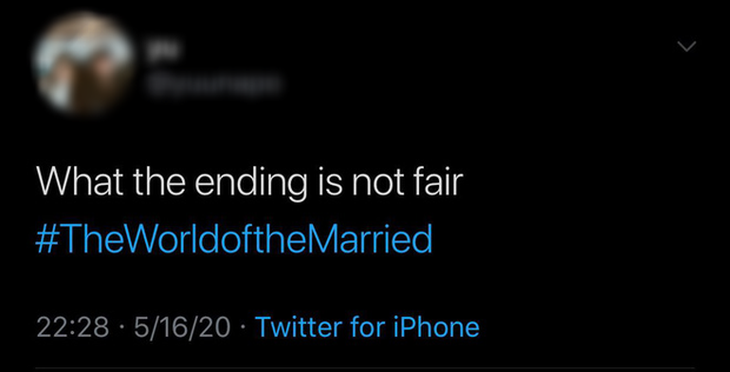Select the 22:28 timestamp
The height and width of the screenshot is (372, 730).
coord(72,327)
